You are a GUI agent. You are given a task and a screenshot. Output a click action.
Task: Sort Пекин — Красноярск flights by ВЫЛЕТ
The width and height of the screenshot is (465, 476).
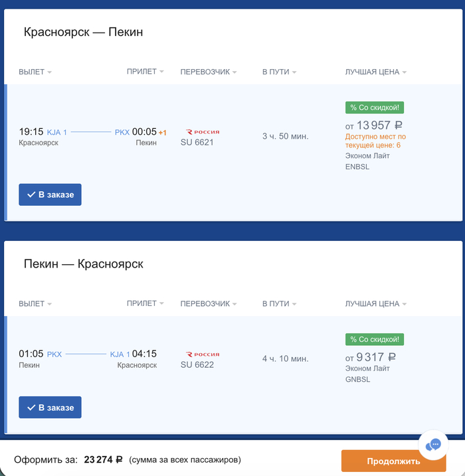[x=35, y=303]
